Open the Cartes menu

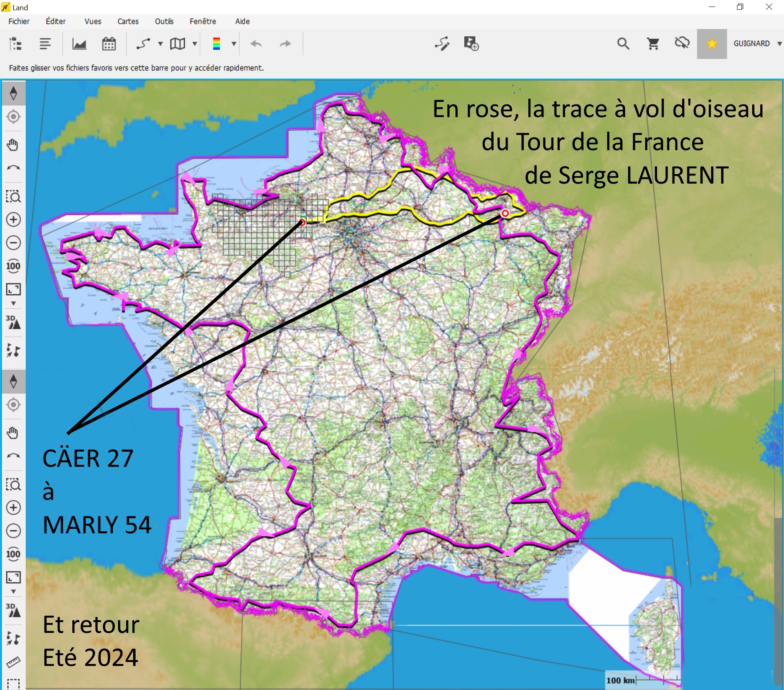point(128,21)
